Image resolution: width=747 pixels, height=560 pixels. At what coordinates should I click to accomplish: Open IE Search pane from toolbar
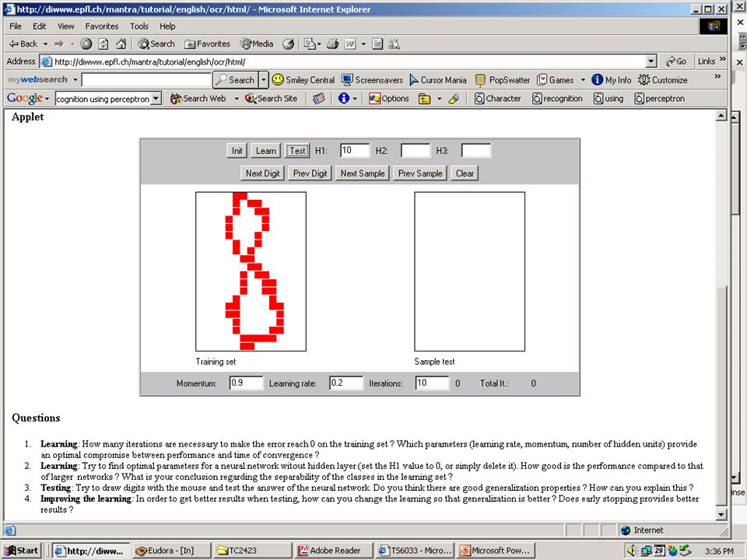pyautogui.click(x=156, y=44)
